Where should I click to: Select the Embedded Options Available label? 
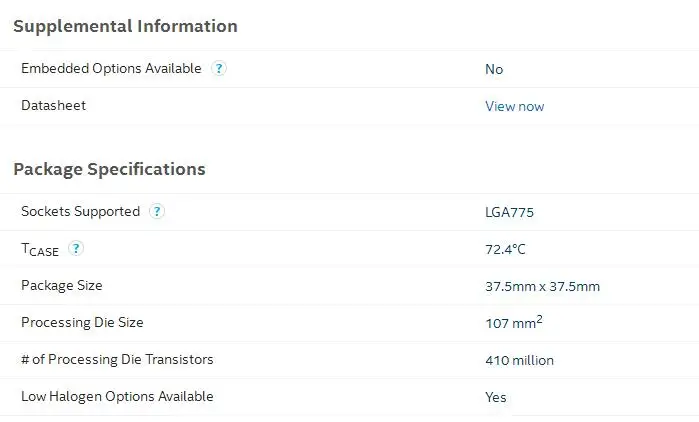coord(111,69)
